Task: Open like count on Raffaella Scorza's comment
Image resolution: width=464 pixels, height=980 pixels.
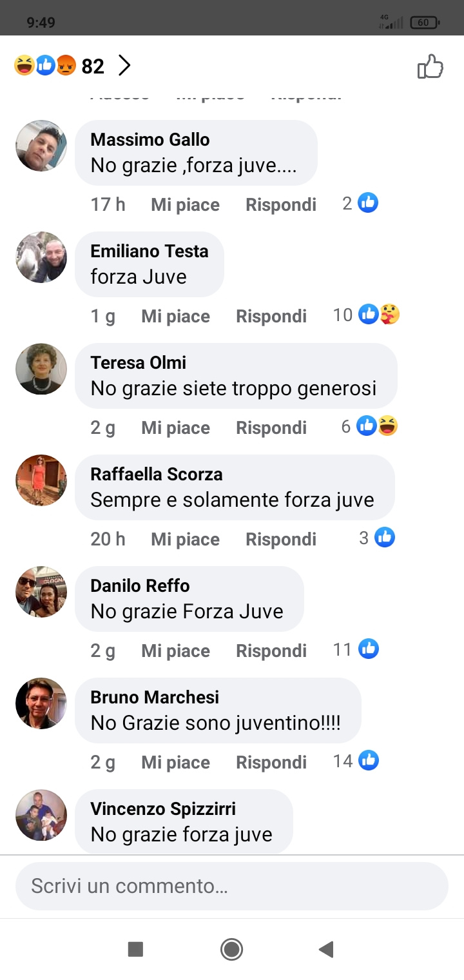Action: point(377,538)
